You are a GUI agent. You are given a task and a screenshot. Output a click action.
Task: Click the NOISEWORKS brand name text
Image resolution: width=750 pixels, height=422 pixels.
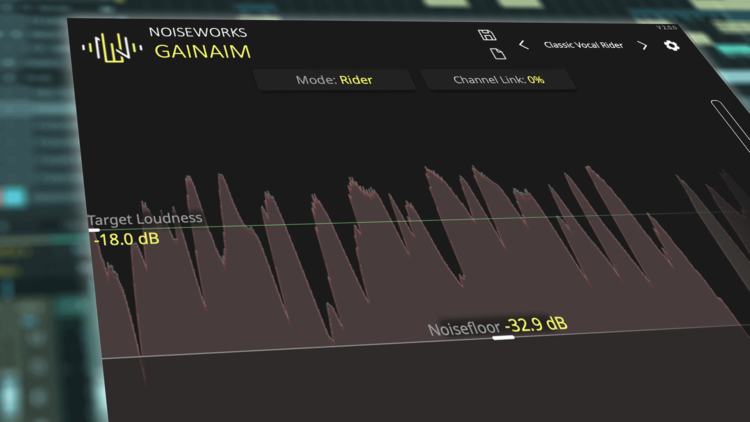click(x=198, y=32)
